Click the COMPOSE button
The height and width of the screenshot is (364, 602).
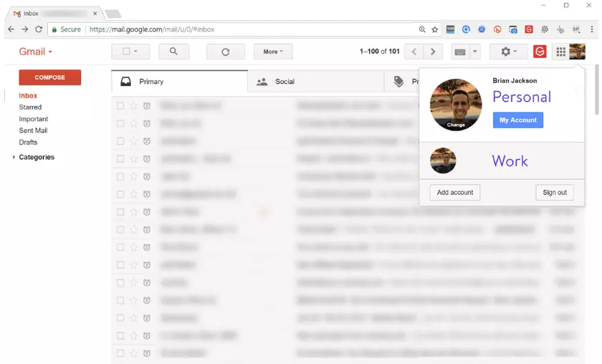pos(50,77)
